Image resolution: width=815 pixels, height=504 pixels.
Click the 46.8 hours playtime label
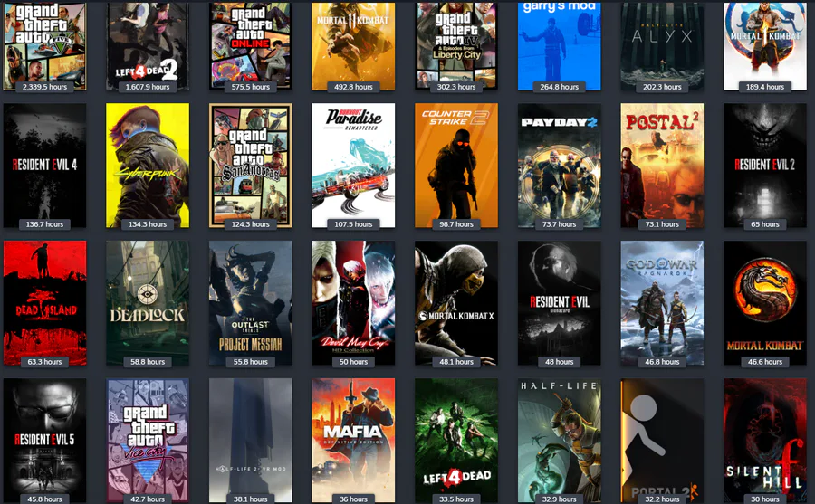(662, 362)
